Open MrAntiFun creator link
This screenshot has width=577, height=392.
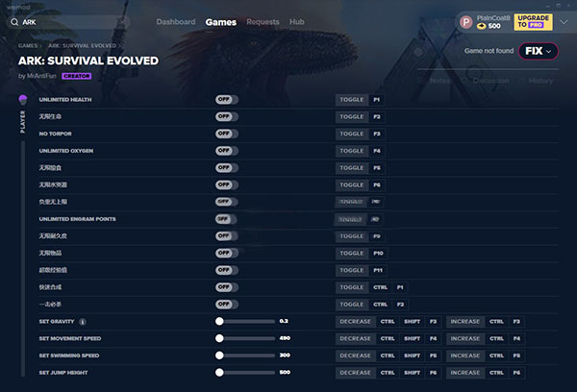pyautogui.click(x=41, y=76)
